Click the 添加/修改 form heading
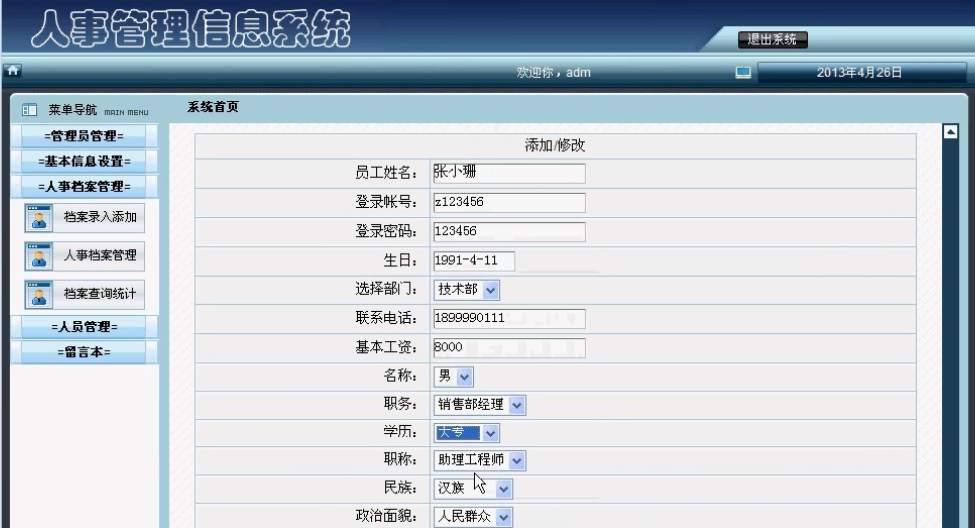This screenshot has width=975, height=528. [x=555, y=146]
